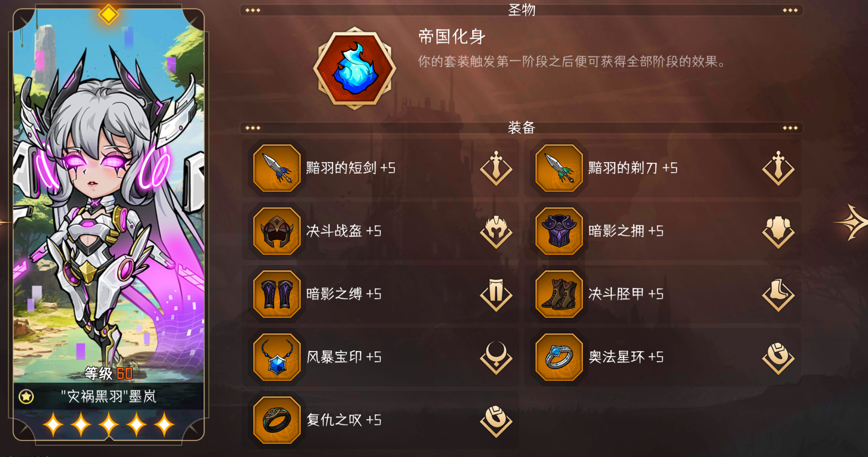Toggle the favorite star next to hero name
The height and width of the screenshot is (457, 868).
pos(26,396)
